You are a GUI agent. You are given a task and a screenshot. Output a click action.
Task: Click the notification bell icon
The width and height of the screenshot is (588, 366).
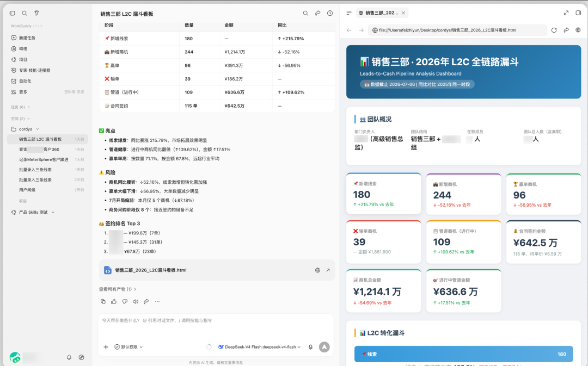69,357
